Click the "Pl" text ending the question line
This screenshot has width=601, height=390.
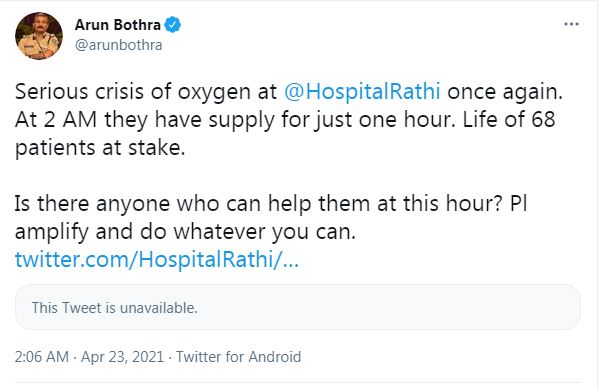click(519, 203)
